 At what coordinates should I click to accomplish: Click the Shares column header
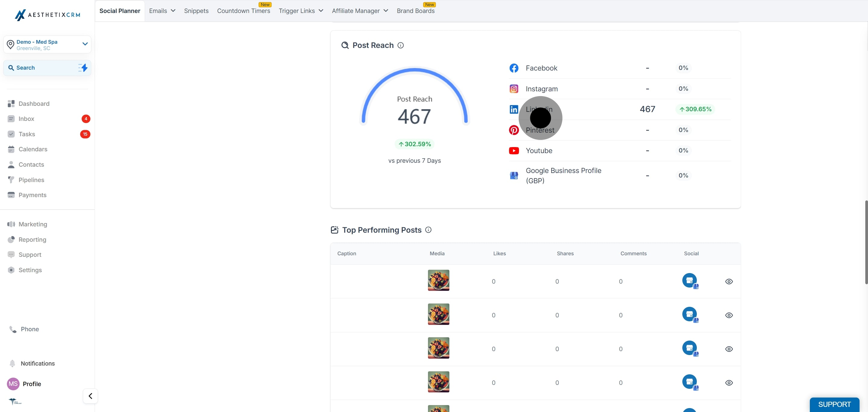tap(565, 253)
